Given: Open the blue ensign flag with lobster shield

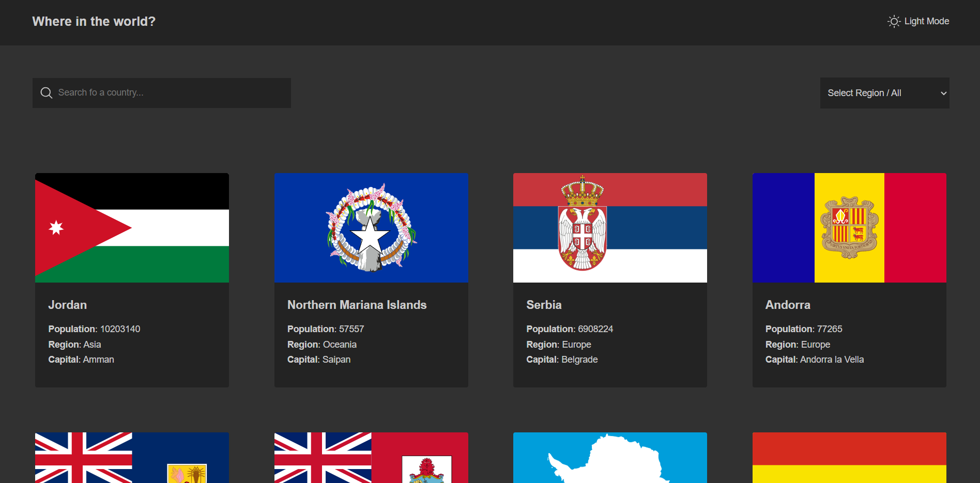Looking at the screenshot, I should pyautogui.click(x=132, y=458).
